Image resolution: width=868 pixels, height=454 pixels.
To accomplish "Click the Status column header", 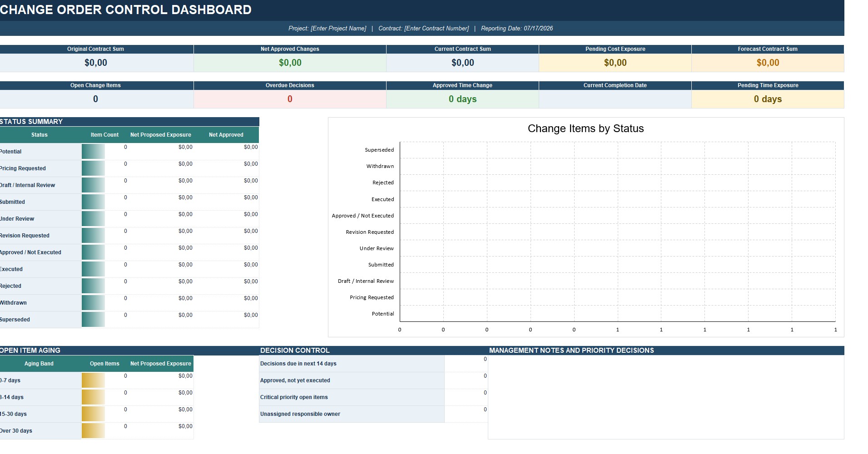I will point(40,135).
